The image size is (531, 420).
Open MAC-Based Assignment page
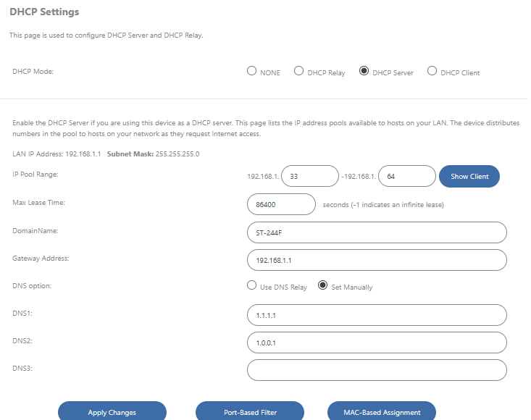click(382, 411)
